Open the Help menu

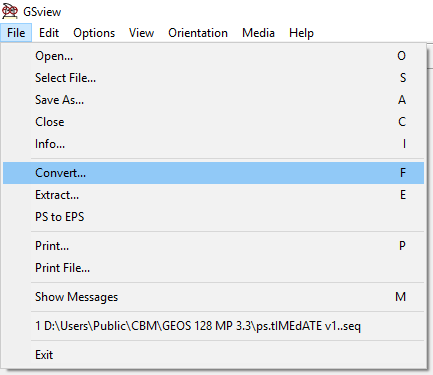(301, 33)
